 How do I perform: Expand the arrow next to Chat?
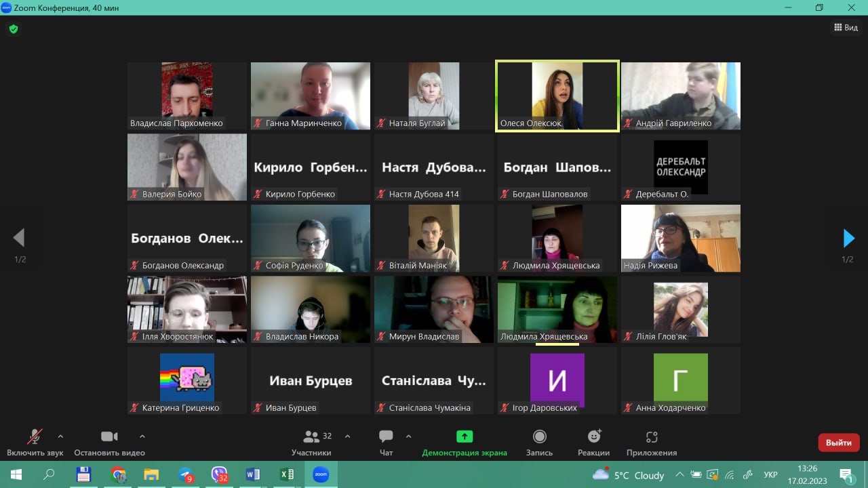tap(408, 436)
